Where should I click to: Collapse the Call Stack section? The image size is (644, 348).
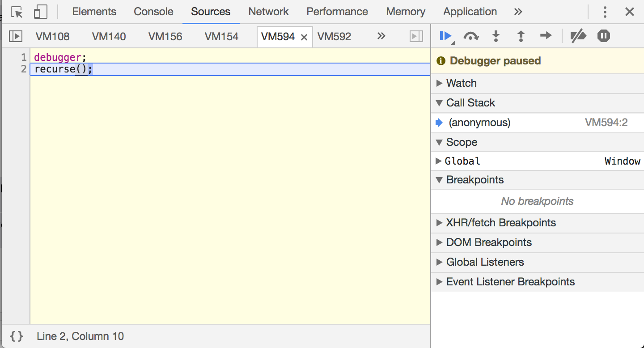point(538,103)
